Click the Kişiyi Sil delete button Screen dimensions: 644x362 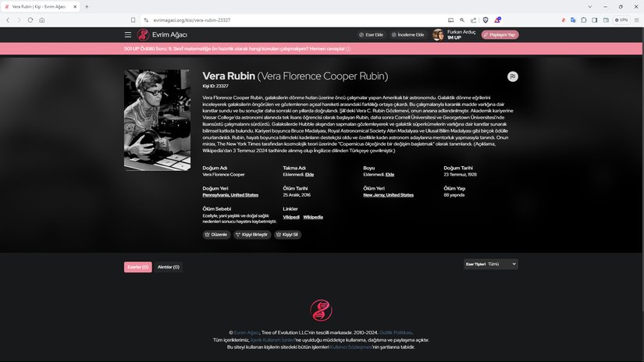click(288, 234)
